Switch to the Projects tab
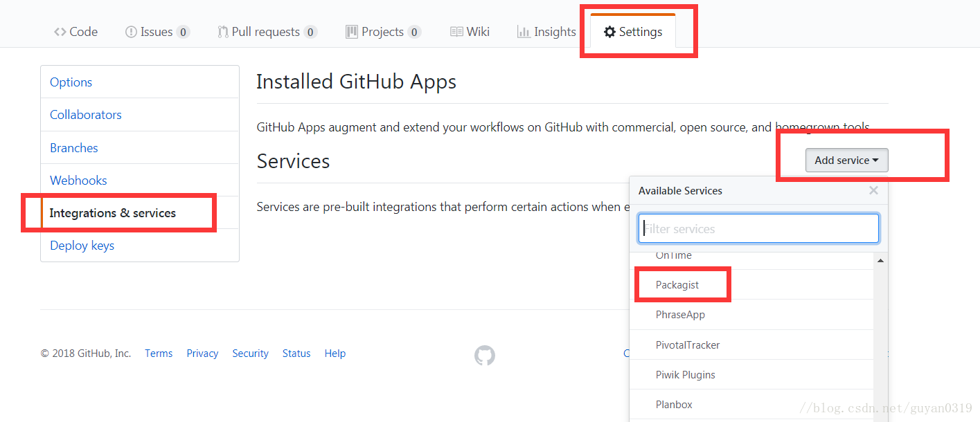 point(383,32)
